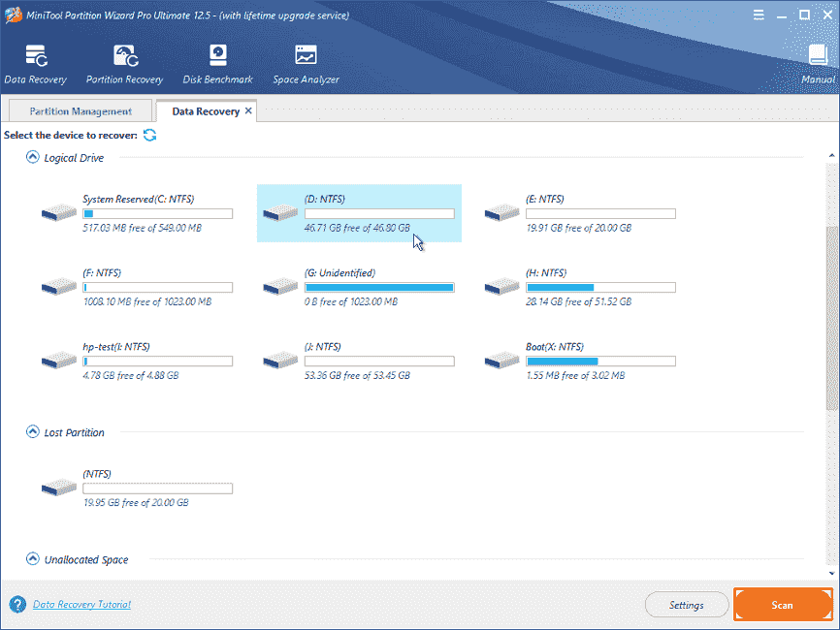Image resolution: width=840 pixels, height=630 pixels.
Task: Select the "(E: NTFS)" label
Action: tap(545, 199)
